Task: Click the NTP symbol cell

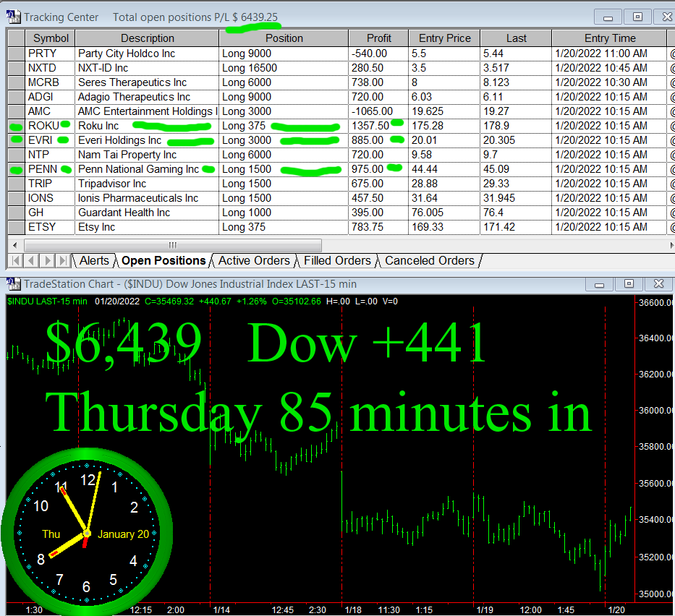Action: [x=50, y=155]
